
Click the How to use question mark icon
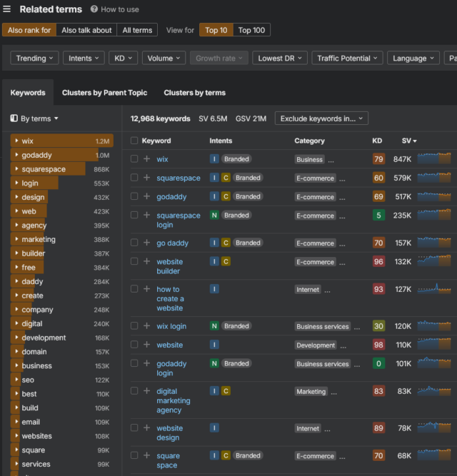point(94,9)
